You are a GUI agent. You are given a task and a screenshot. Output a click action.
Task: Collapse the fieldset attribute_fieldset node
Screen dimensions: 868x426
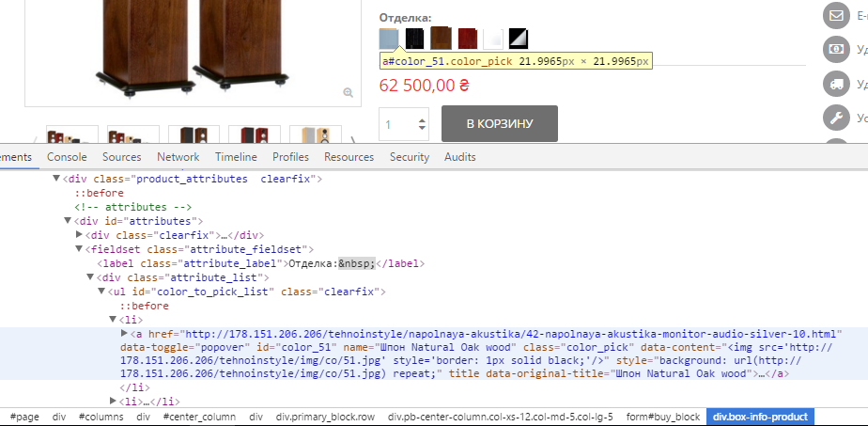tap(79, 248)
